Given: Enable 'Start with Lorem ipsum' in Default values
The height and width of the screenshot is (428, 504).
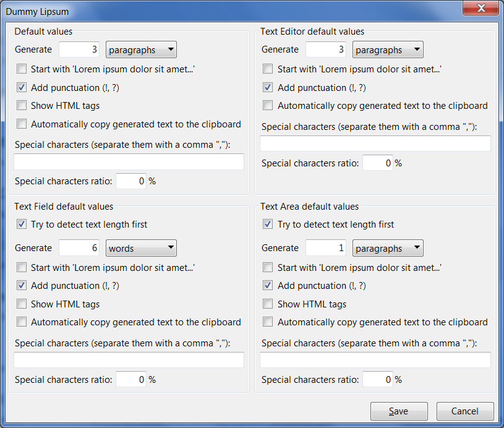Looking at the screenshot, I should click(22, 69).
